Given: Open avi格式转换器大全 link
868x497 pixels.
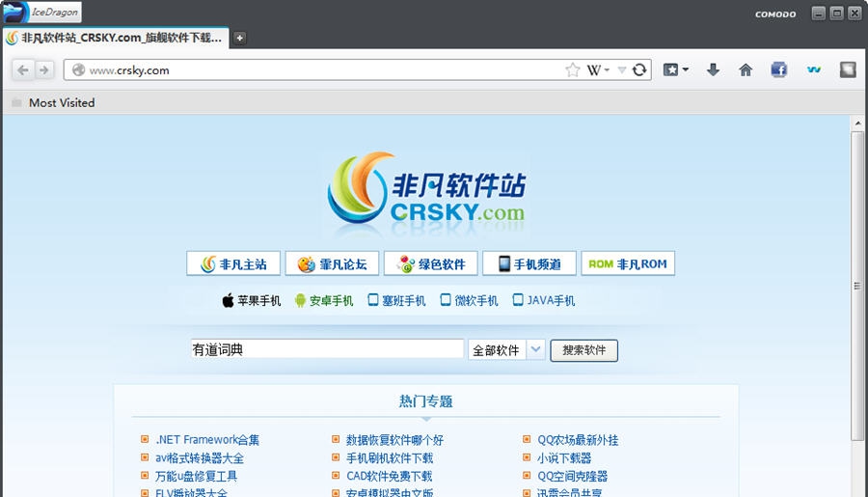Looking at the screenshot, I should (x=200, y=458).
